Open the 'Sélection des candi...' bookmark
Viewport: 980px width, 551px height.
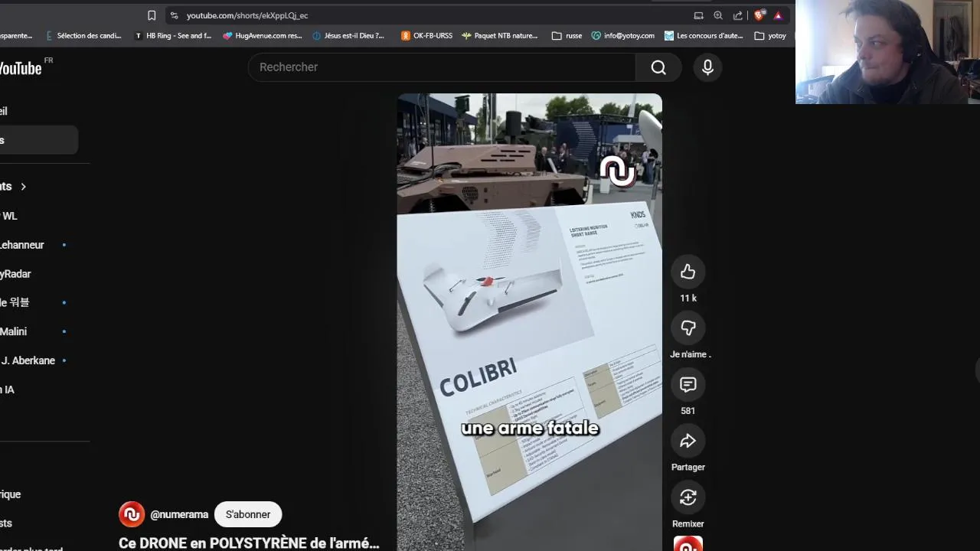83,35
